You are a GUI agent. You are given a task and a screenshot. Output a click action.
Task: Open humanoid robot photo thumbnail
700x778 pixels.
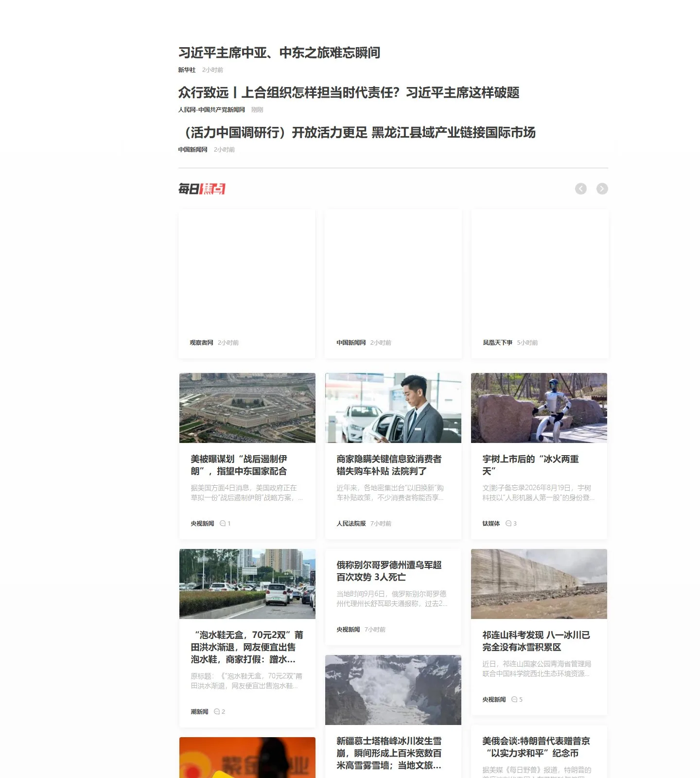(539, 408)
